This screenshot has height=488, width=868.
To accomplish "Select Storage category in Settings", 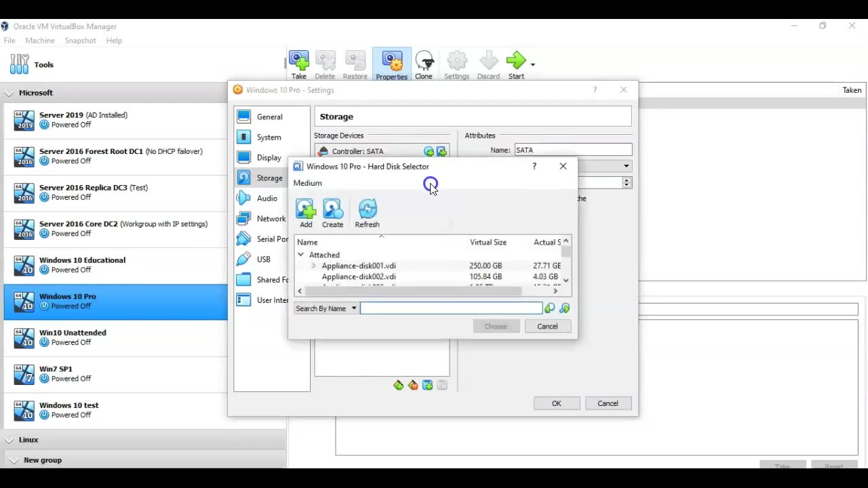I will pos(260,178).
